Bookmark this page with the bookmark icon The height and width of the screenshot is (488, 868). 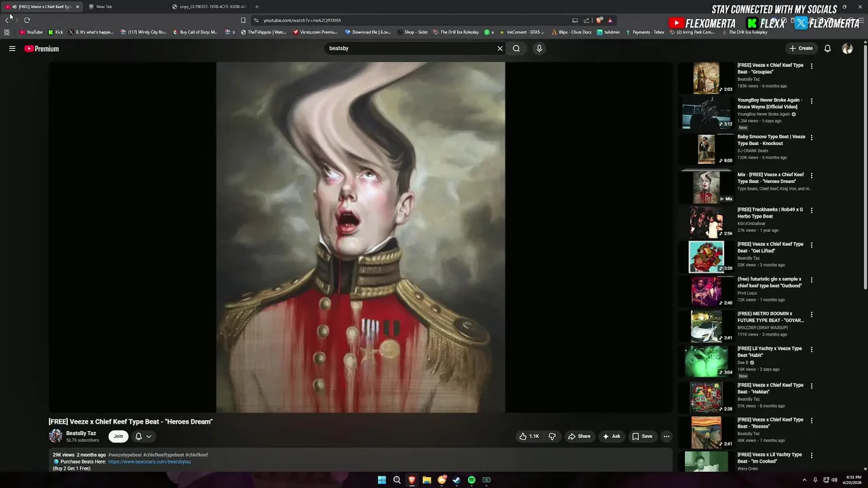tap(243, 20)
